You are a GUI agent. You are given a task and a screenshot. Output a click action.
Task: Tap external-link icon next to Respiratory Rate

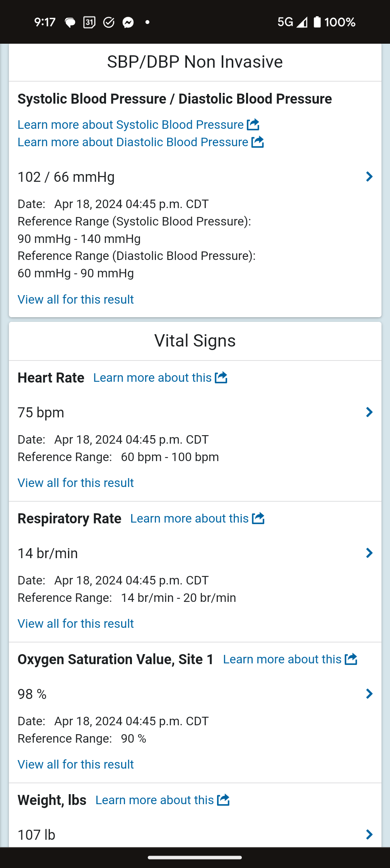pos(258,518)
